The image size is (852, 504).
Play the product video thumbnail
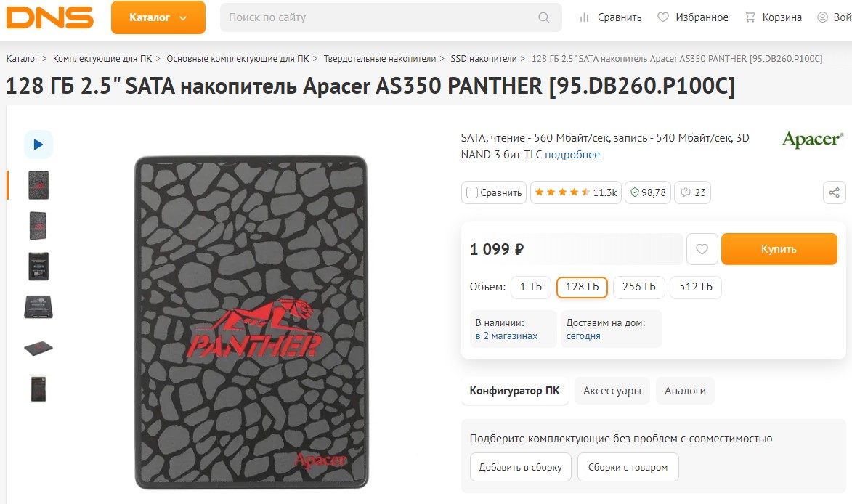pos(38,145)
